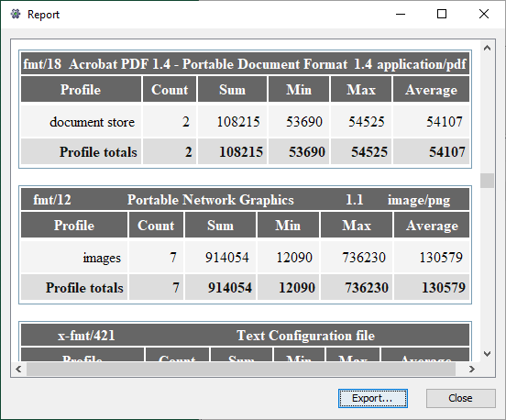Click images average value 130579

click(x=432, y=258)
